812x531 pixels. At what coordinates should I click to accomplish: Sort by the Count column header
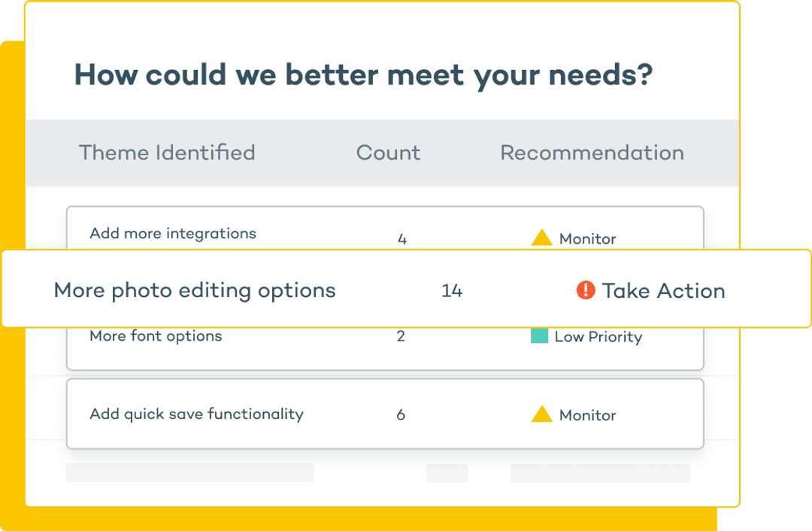[389, 153]
